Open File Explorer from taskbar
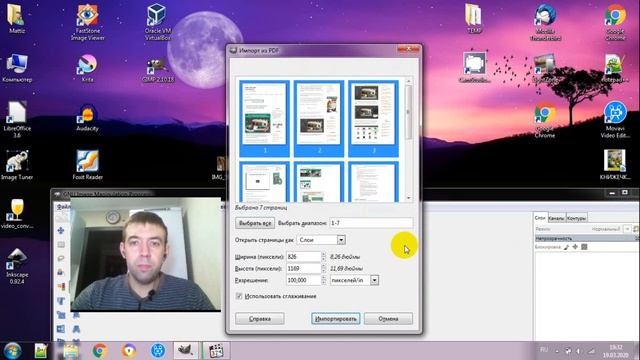 click(x=71, y=351)
